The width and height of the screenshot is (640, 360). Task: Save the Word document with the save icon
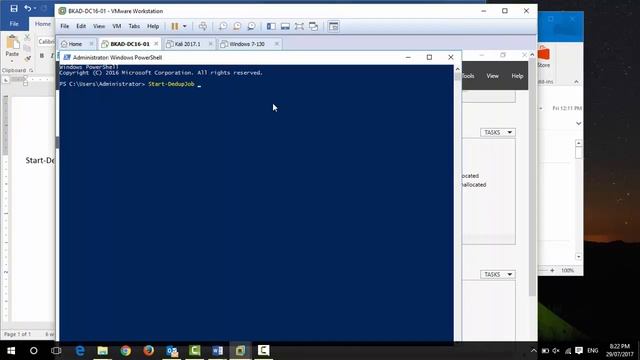tap(13, 8)
